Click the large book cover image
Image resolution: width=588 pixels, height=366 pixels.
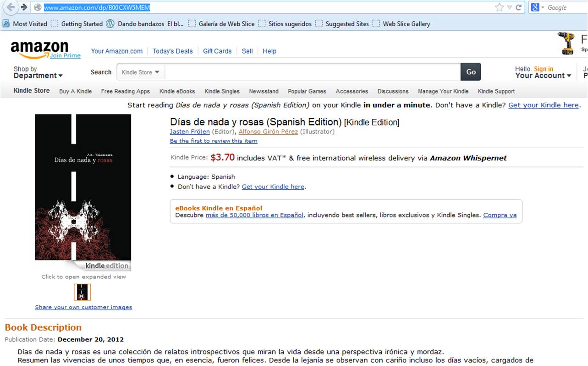(x=83, y=187)
